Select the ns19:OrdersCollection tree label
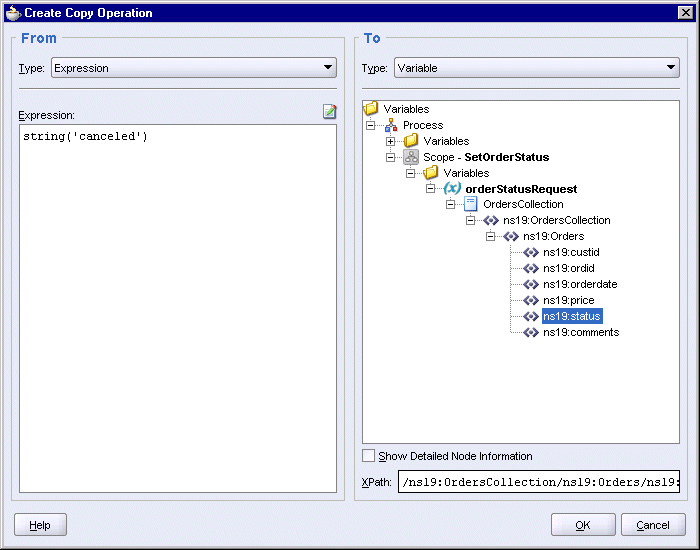Viewport: 700px width, 550px height. [x=556, y=220]
